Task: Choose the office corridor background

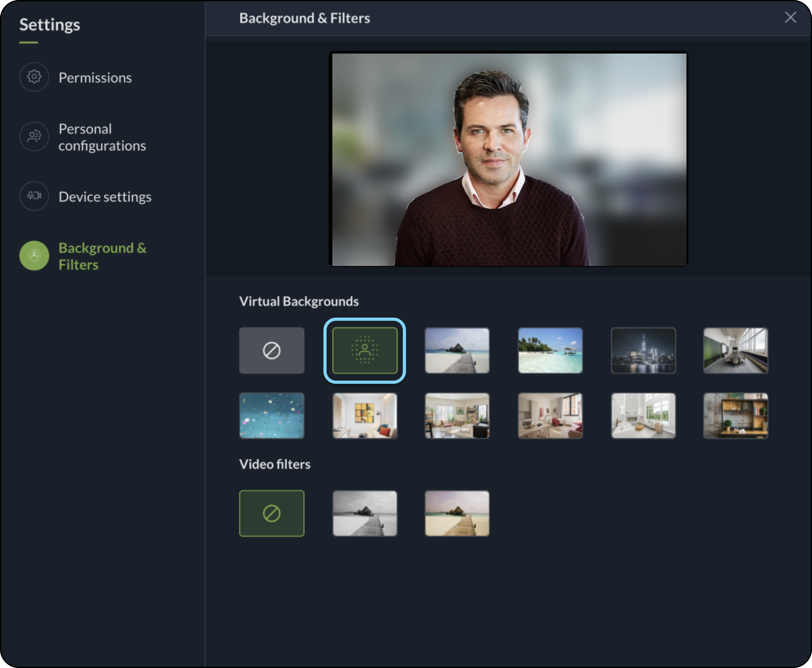Action: (735, 350)
